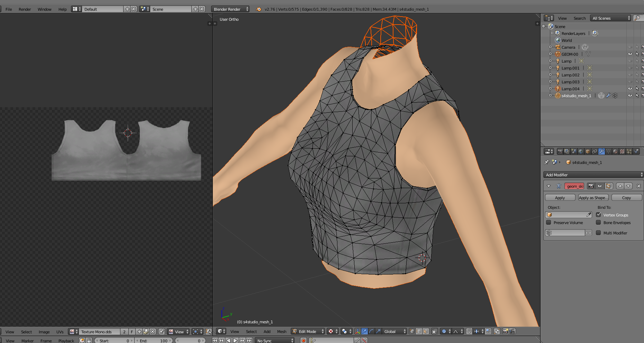The width and height of the screenshot is (644, 343).
Task: Click the Mesh menu in the 3D view header
Action: click(281, 331)
